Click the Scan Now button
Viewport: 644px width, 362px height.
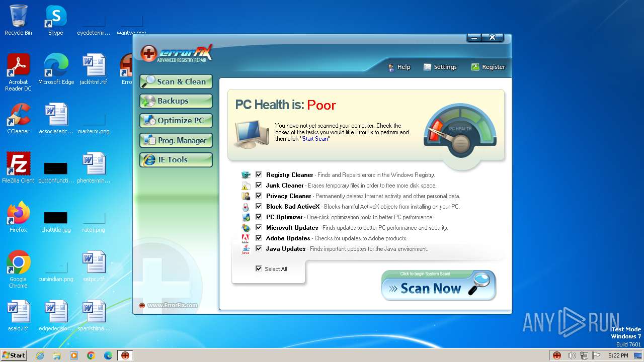[x=439, y=286]
